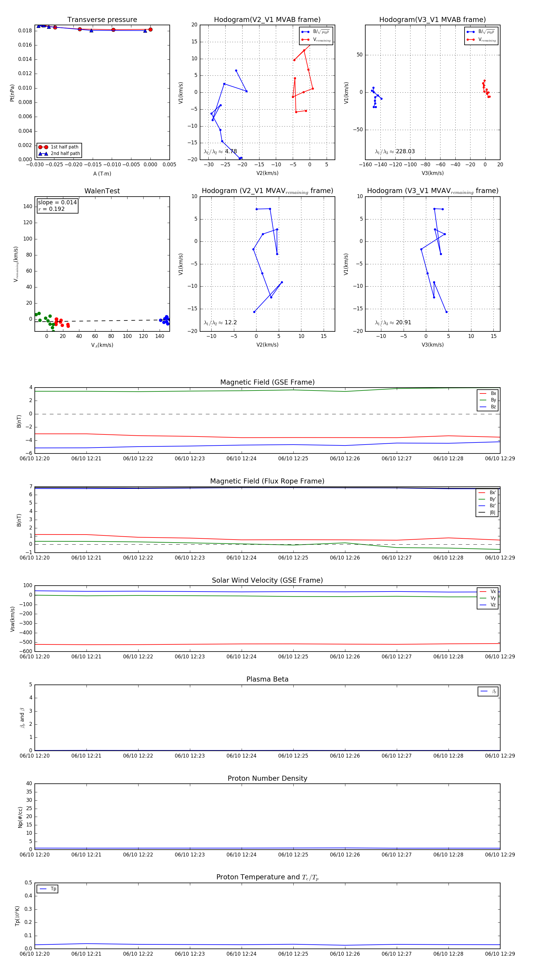This screenshot has height=980, width=535.
Task: Select the 'r = 0.192' annotation
Action: (x=51, y=209)
